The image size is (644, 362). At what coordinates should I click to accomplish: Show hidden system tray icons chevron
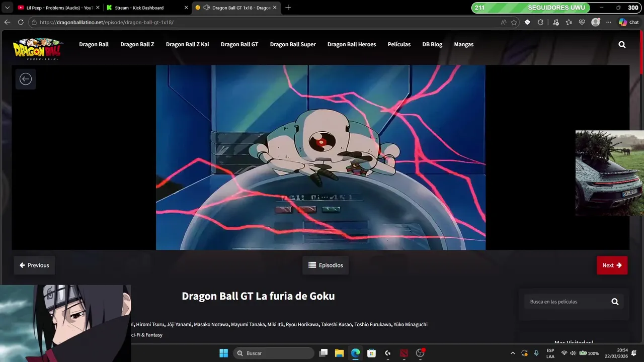pyautogui.click(x=513, y=353)
